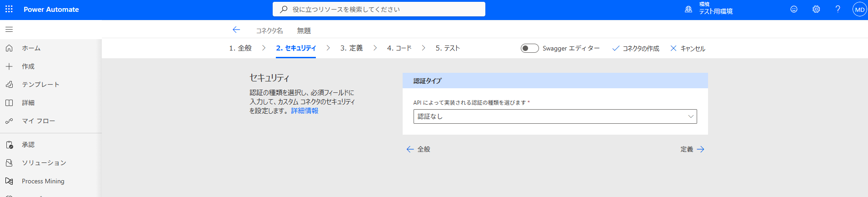Go to step 5. テスト tab
868x197 pixels.
448,48
